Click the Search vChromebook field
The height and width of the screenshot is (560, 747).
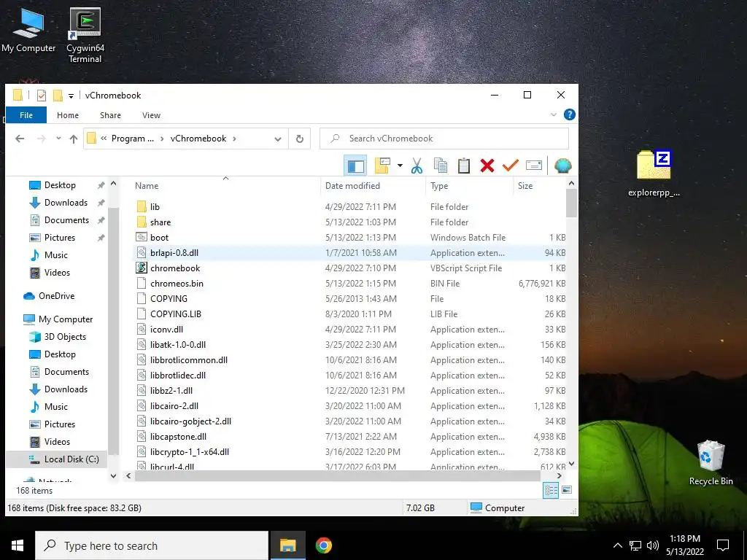(444, 139)
